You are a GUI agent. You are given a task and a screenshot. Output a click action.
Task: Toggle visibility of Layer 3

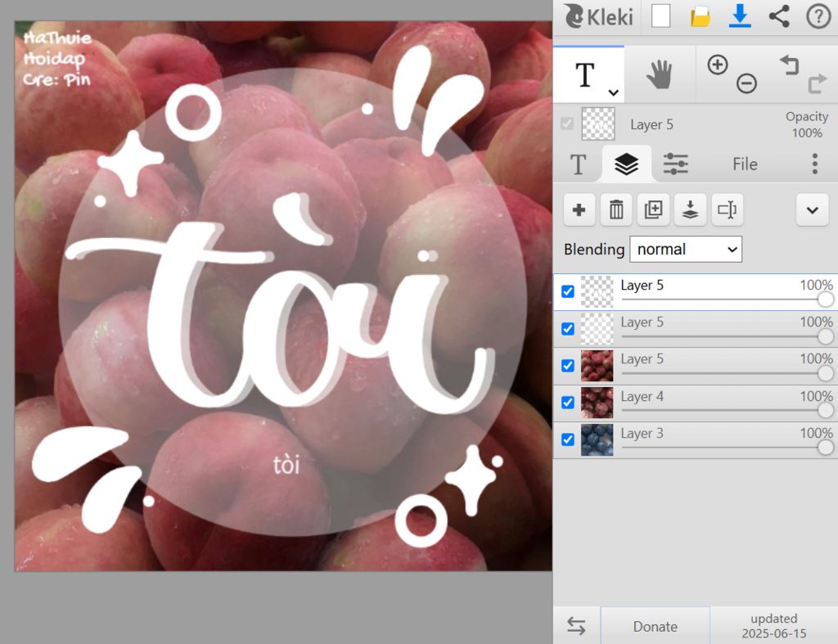568,439
